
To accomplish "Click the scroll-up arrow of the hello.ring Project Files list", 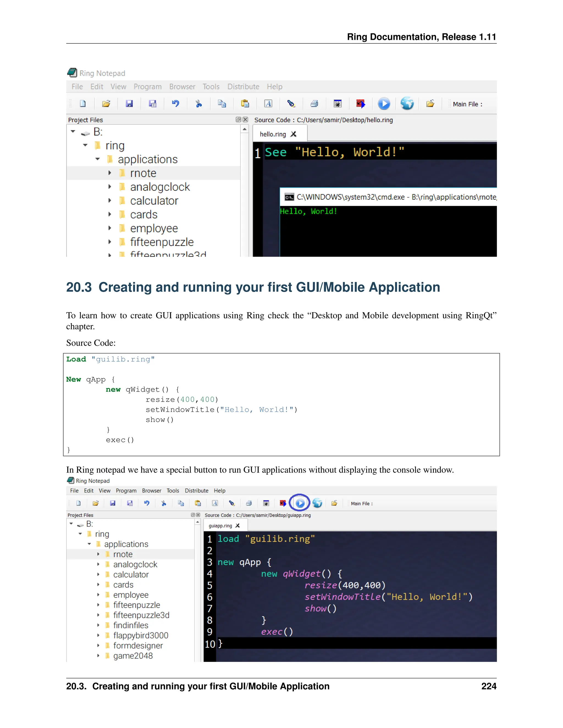I will click(x=244, y=129).
